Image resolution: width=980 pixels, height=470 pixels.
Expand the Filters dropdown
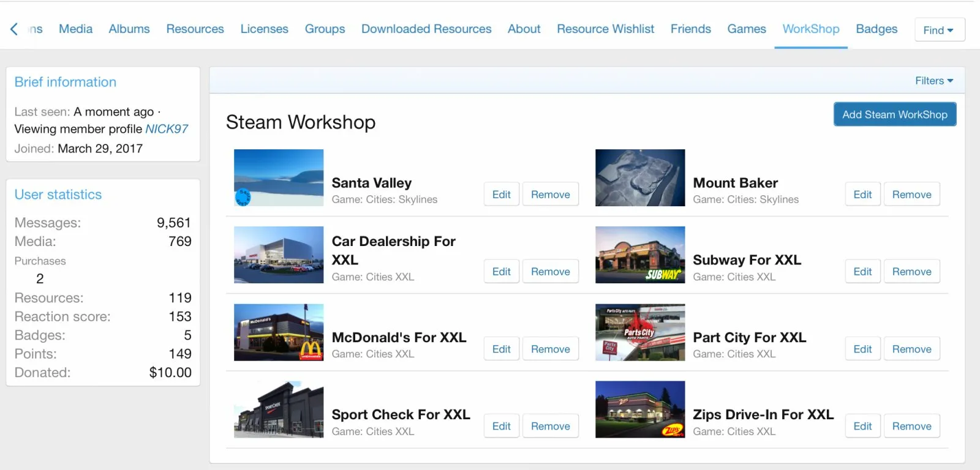coord(933,81)
